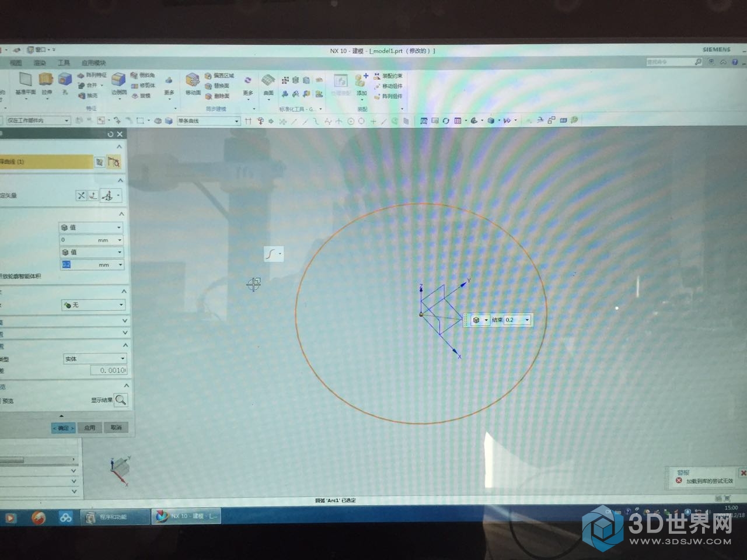Click the Datum Plane (基准平面) tool icon
Screen dimensions: 747x560
click(x=25, y=80)
